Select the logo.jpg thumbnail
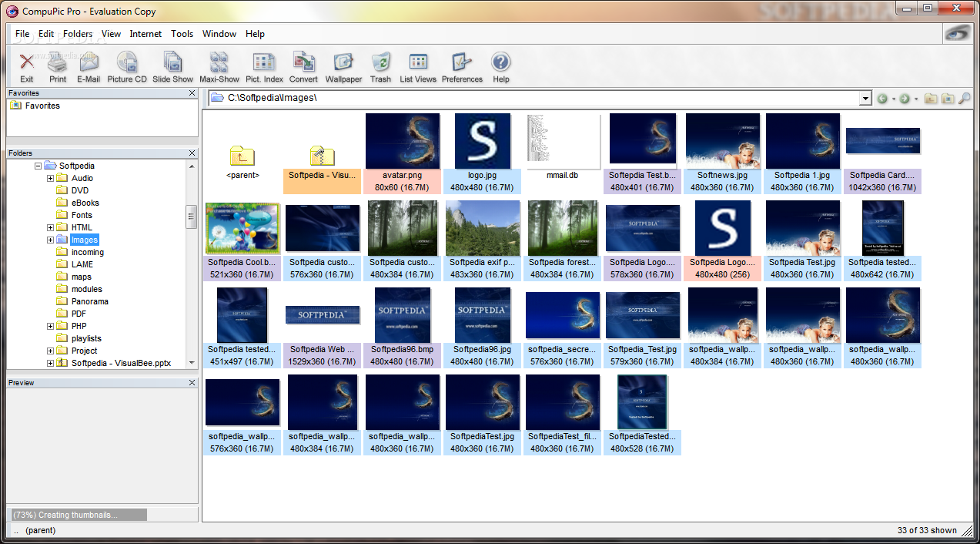 pyautogui.click(x=483, y=142)
